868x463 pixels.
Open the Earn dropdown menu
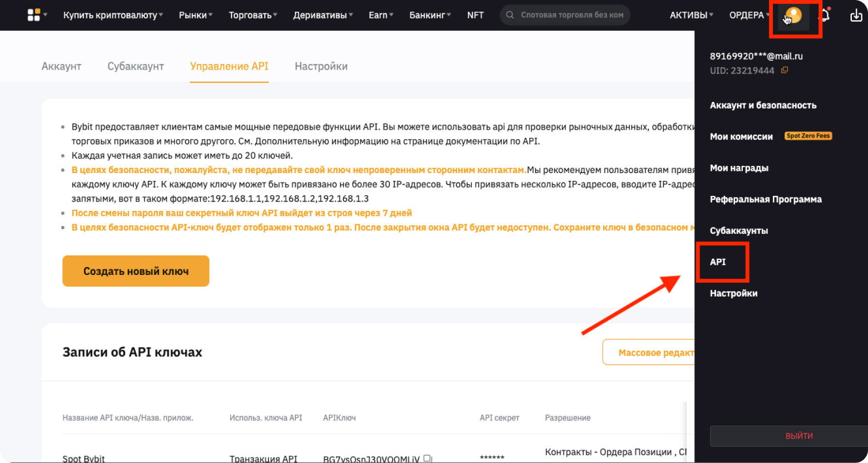pos(381,15)
